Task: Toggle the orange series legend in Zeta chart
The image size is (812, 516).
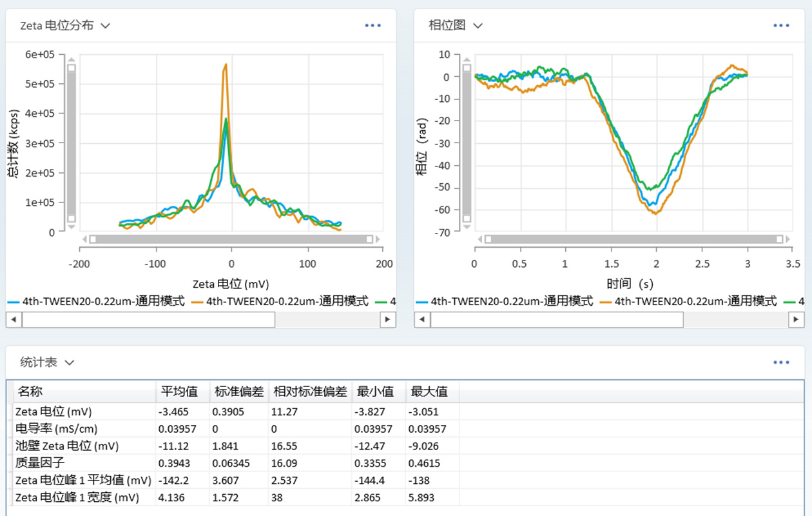Action: pyautogui.click(x=280, y=301)
